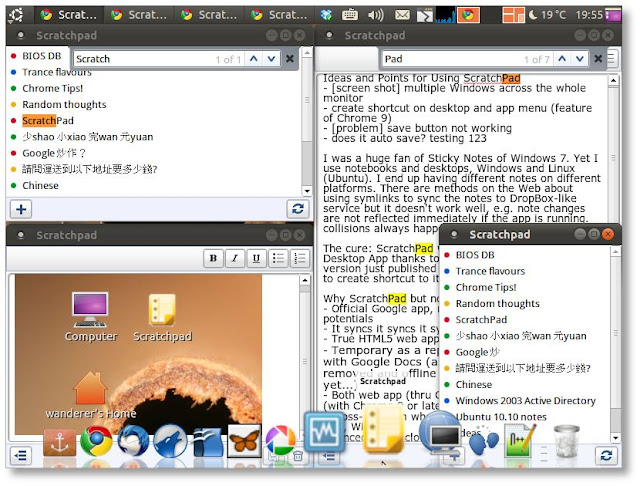640x486 pixels.
Task: Open "Chrome Tips!" note in the bottom-right window
Action: pos(486,287)
